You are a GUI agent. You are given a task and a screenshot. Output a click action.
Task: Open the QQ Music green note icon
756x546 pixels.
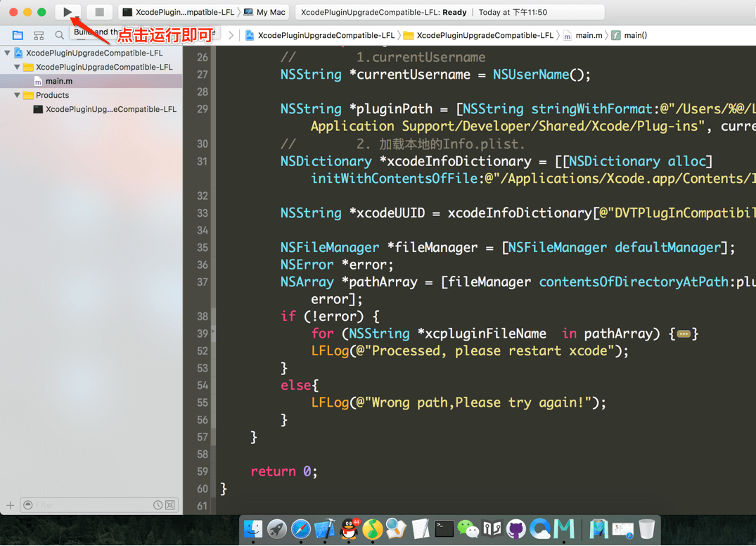(373, 529)
